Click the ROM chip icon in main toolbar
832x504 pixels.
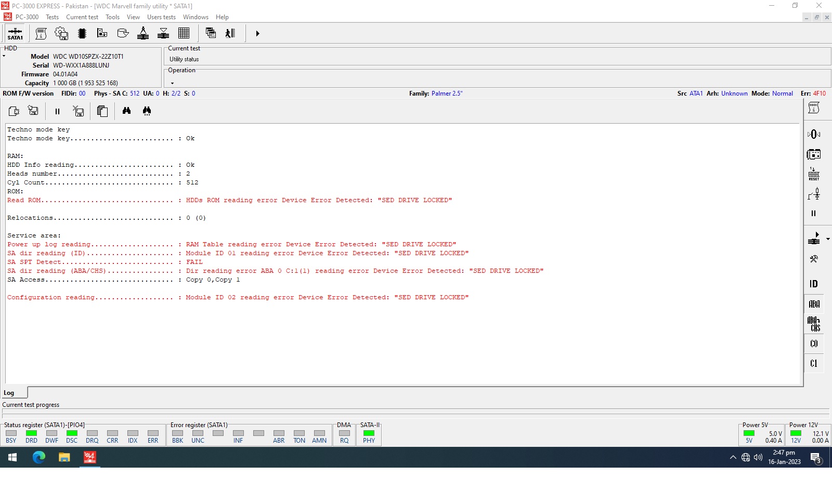(x=82, y=34)
